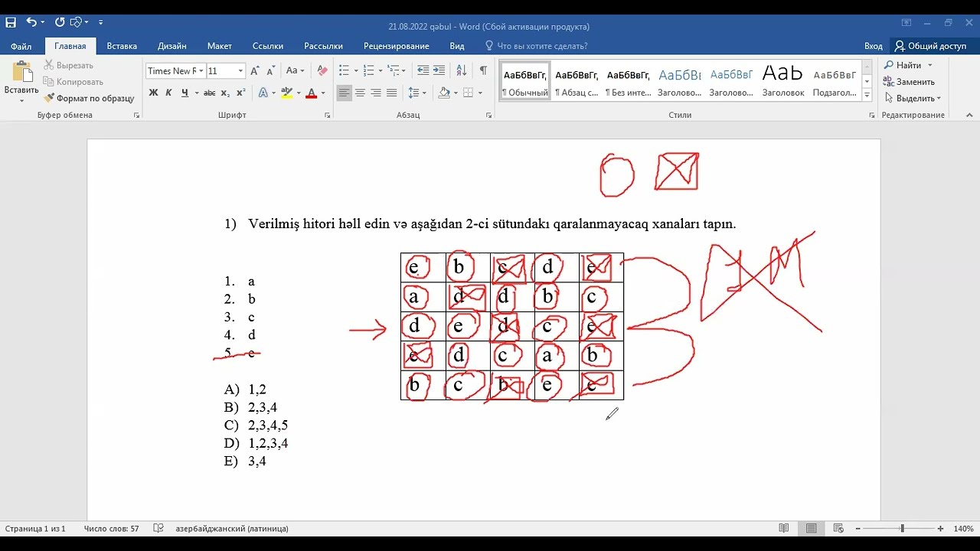Screen dimensions: 980x551
Task: Click the word count 'Число слов: 57'
Action: 112,529
